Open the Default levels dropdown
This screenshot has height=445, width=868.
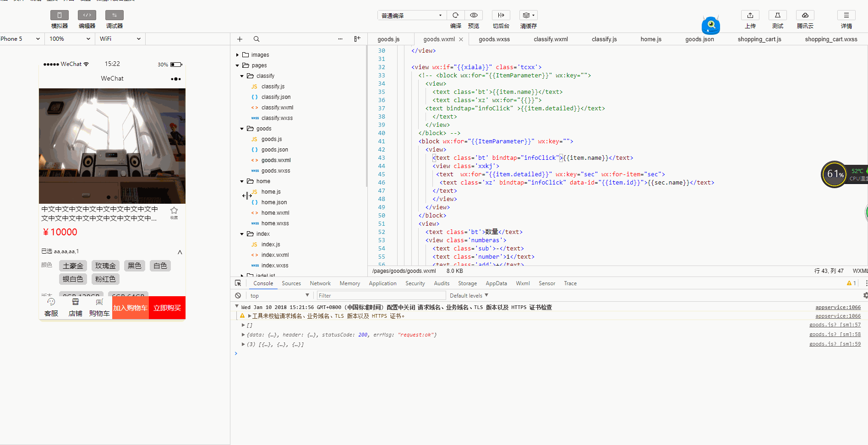(469, 296)
